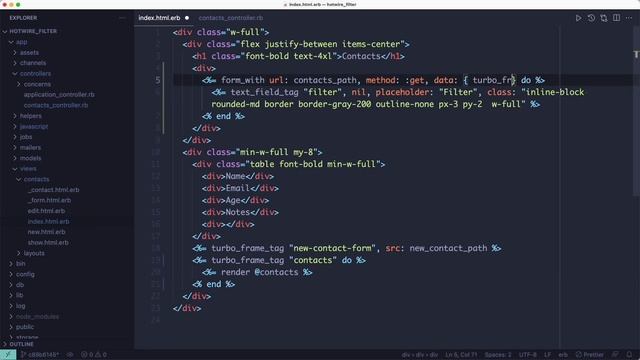The height and width of the screenshot is (360, 640).
Task: Click the feedback icon in status bar
Action: [615, 355]
